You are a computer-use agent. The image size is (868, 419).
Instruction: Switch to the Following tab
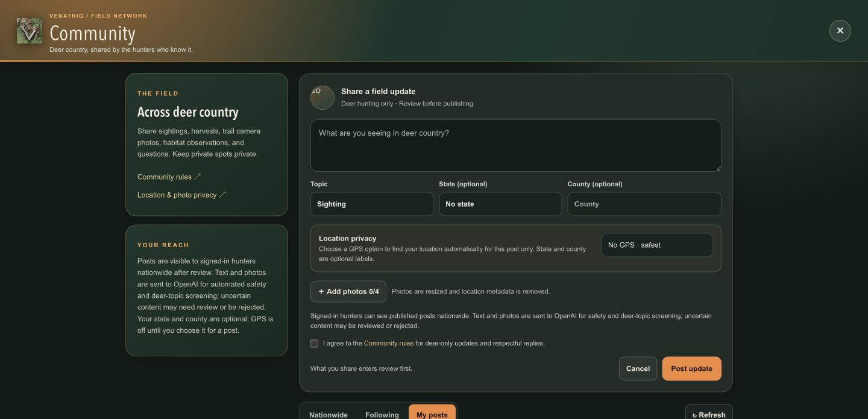(382, 415)
